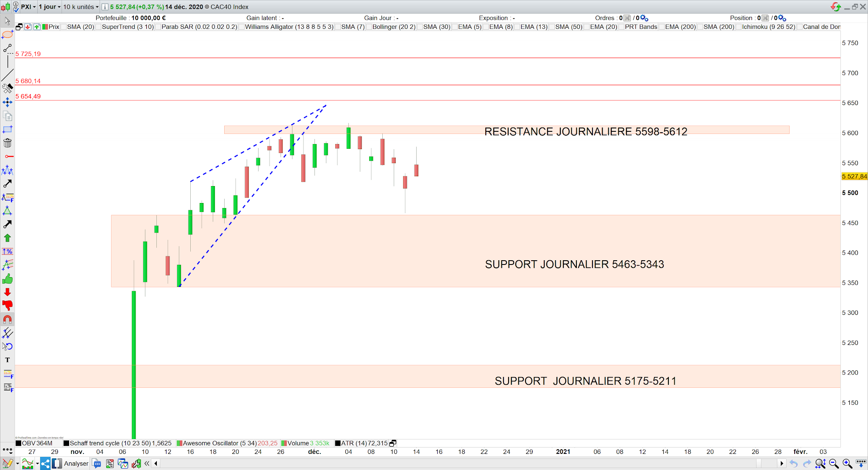Enable the SMA (50) checkbox
Image resolution: width=868 pixels, height=470 pixels.
(552, 27)
